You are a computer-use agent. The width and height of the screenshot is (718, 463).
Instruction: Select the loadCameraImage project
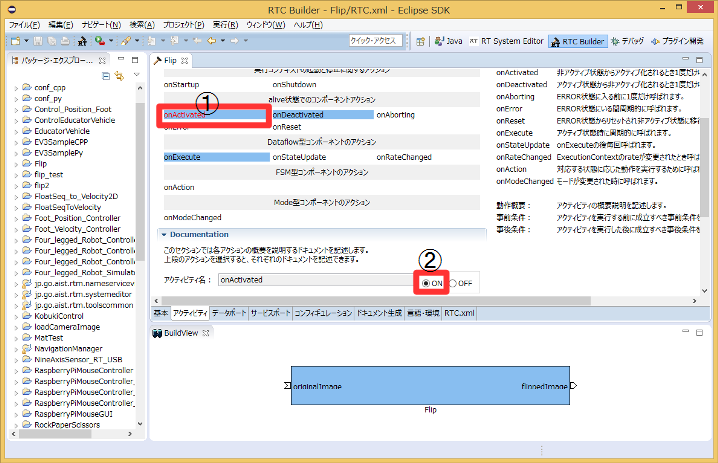click(67, 327)
